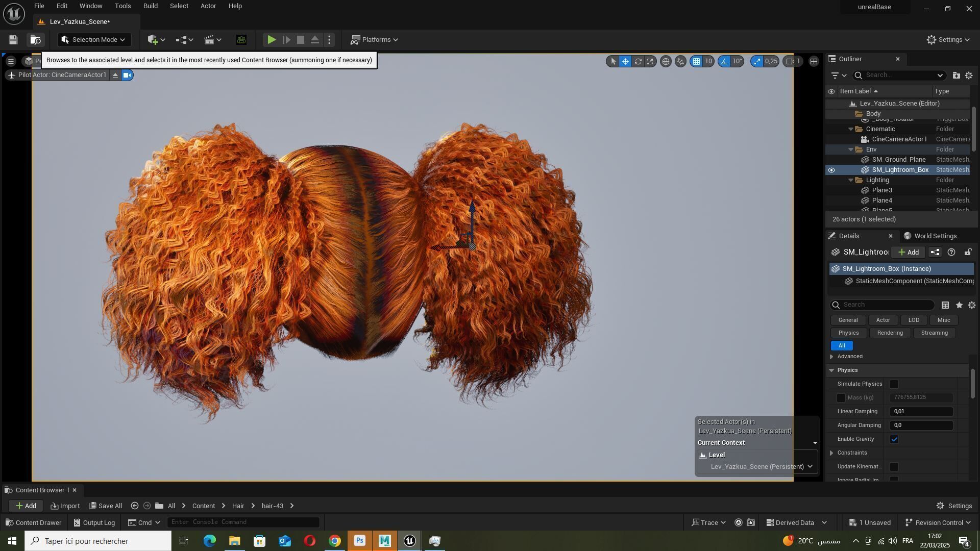Disable Enable Gravity checkbox
This screenshot has width=980, height=551.
click(x=894, y=439)
